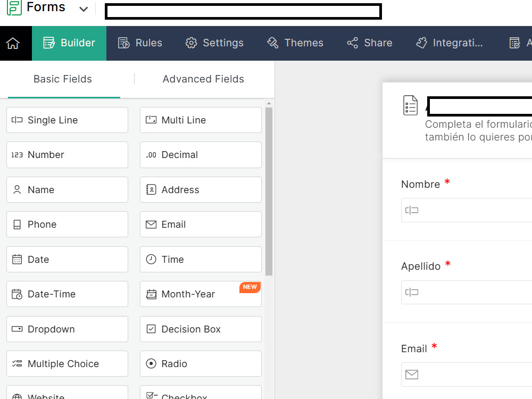Add a Time field
This screenshot has height=399, width=532.
[x=201, y=259]
